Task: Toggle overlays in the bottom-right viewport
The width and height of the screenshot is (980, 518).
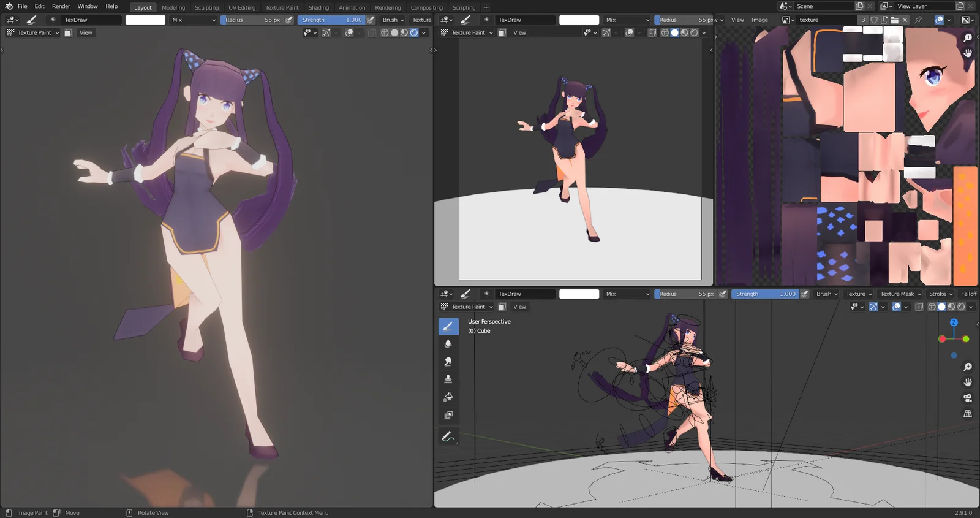Action: point(896,307)
